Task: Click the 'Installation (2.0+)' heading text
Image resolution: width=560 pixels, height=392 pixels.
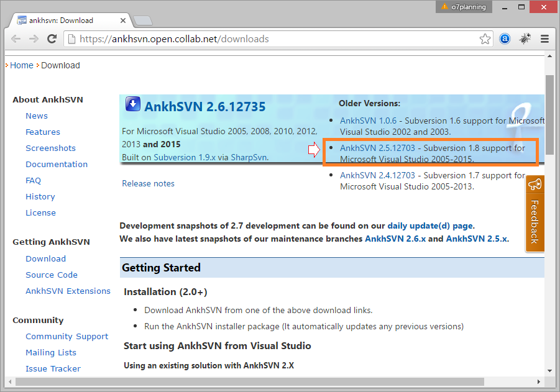Action: pyautogui.click(x=165, y=292)
